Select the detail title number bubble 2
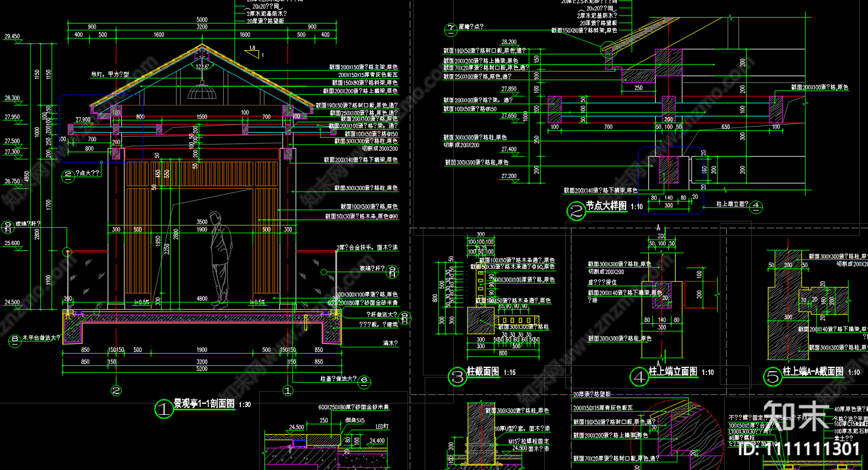 (576, 210)
